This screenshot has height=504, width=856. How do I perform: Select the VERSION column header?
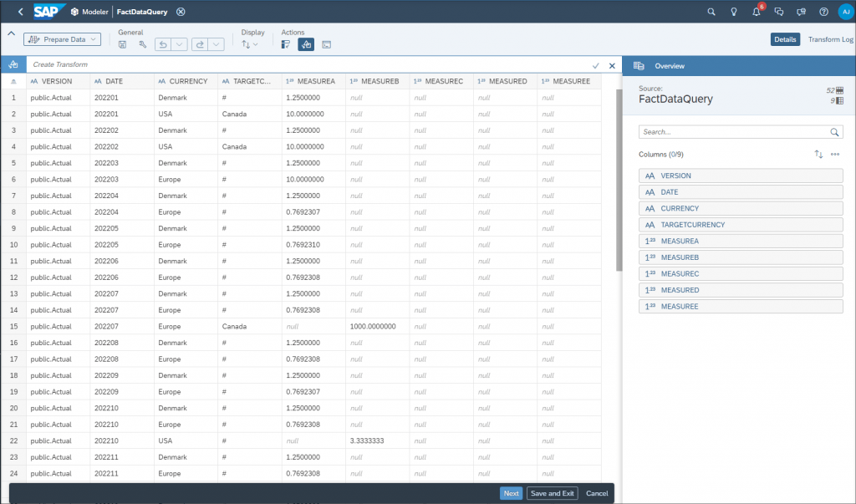[58, 81]
